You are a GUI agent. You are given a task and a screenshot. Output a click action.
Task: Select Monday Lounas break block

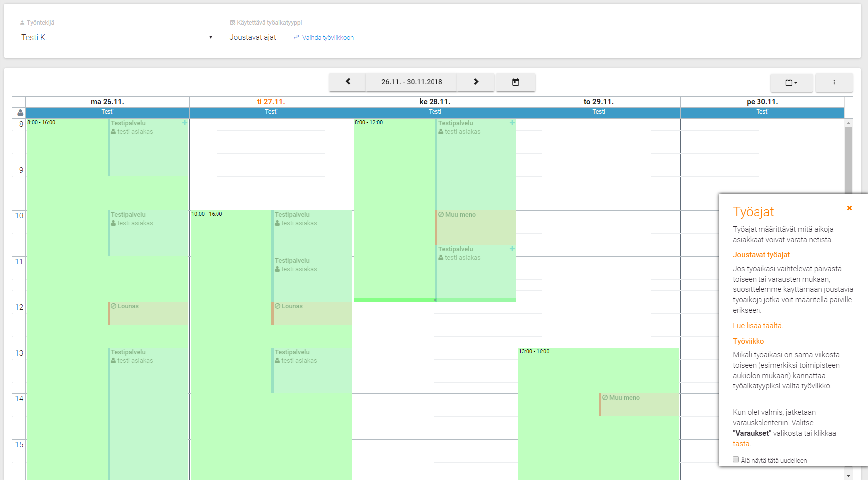(148, 313)
